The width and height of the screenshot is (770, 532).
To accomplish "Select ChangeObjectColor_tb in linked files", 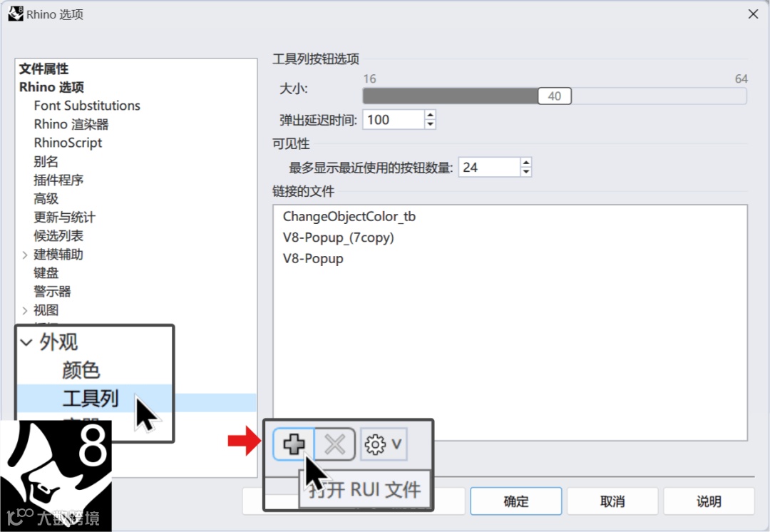I will pyautogui.click(x=349, y=216).
